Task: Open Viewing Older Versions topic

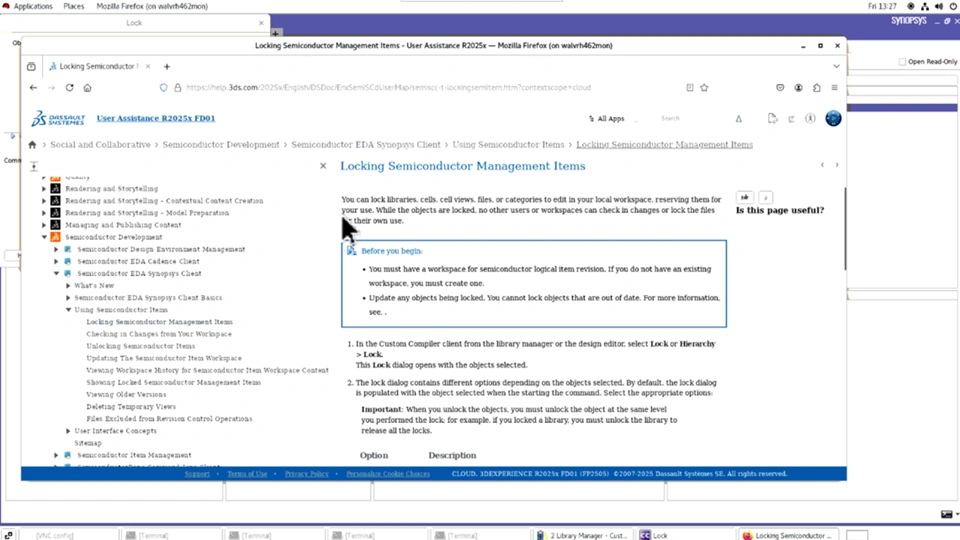Action: pos(126,394)
